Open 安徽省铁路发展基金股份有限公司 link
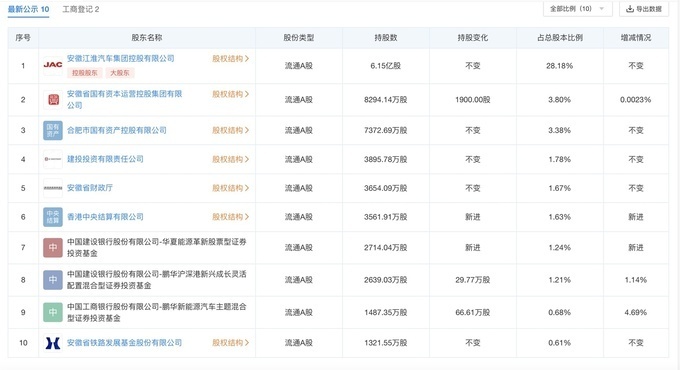This screenshot has height=370, width=680. pyautogui.click(x=124, y=343)
